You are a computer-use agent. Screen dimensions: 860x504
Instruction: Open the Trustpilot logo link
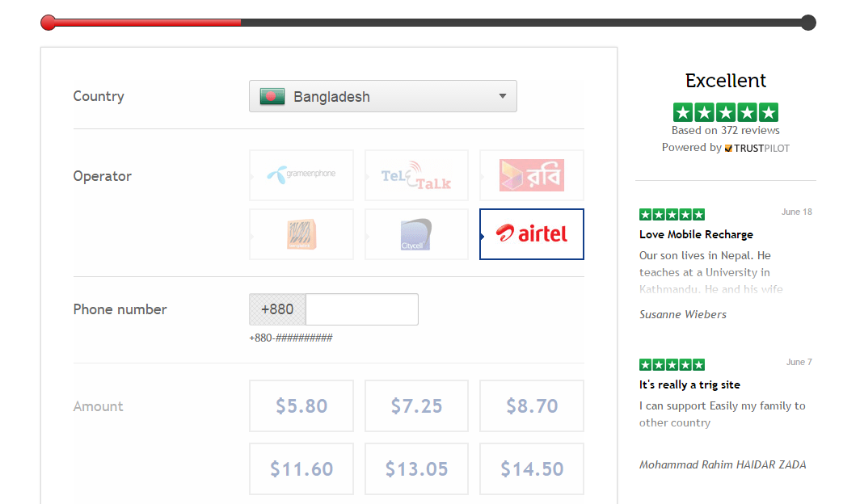pos(757,149)
